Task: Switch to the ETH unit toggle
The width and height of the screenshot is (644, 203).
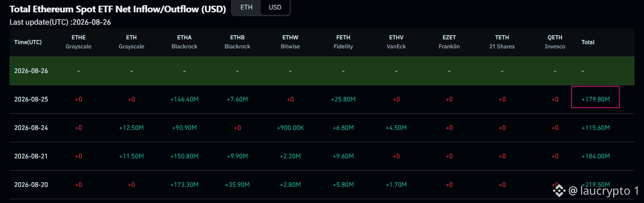Action: (246, 8)
